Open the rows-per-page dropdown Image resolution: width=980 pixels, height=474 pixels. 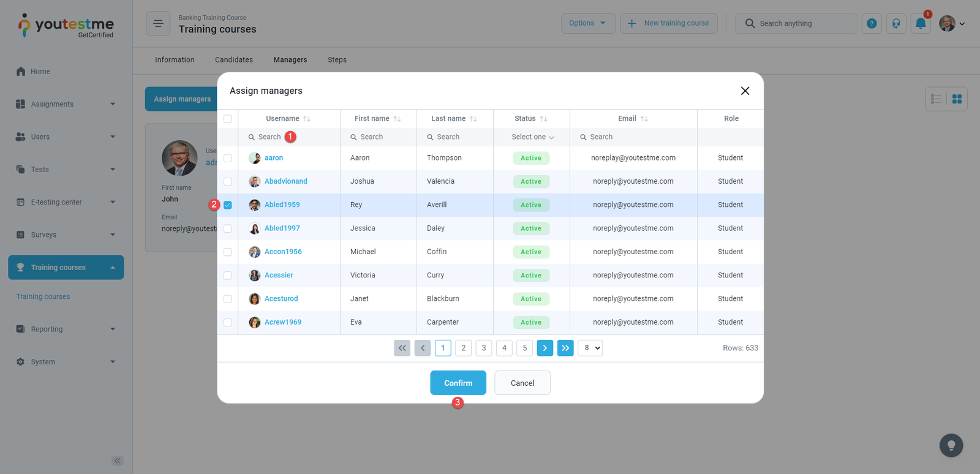click(x=590, y=348)
